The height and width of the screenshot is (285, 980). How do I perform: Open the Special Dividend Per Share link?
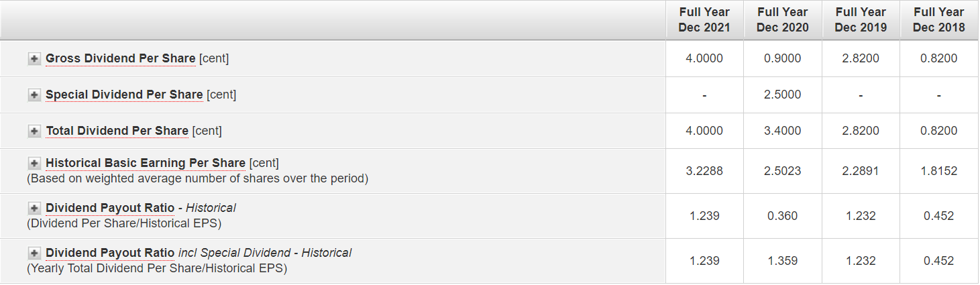click(124, 95)
